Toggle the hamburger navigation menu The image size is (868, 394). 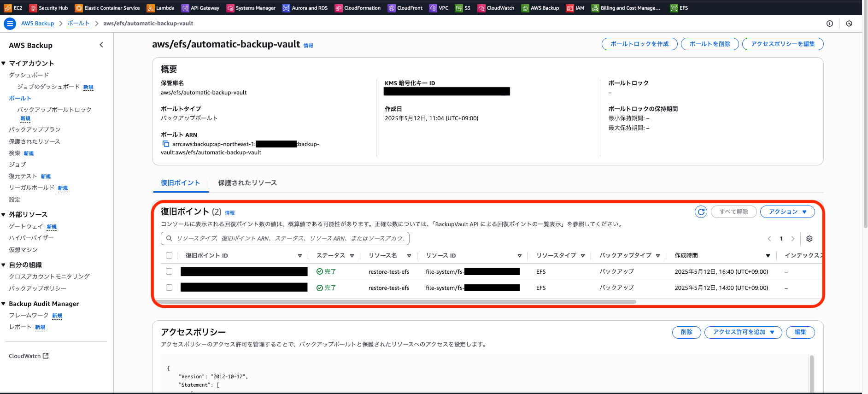tap(10, 24)
